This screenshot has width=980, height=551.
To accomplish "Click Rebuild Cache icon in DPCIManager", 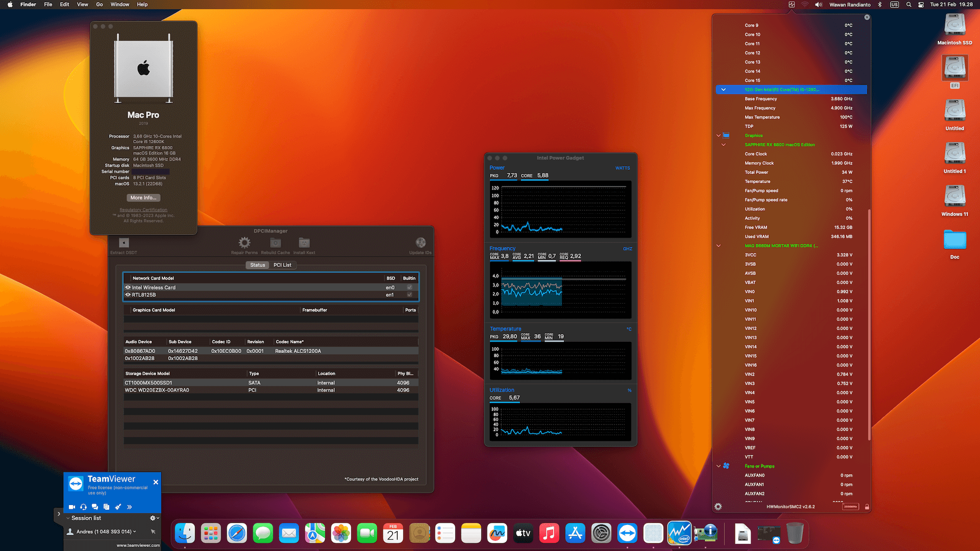I will click(x=276, y=243).
